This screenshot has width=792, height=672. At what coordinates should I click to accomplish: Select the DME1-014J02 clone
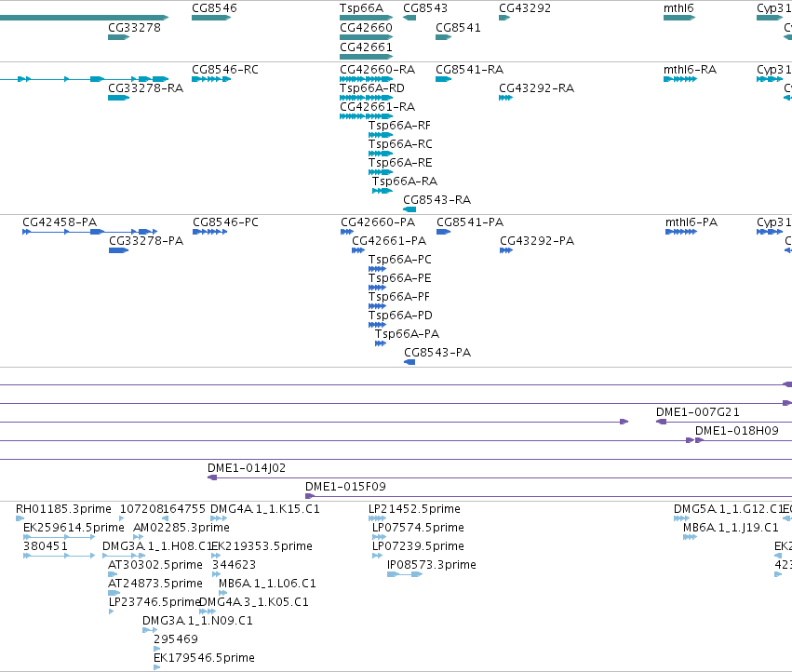point(500,477)
